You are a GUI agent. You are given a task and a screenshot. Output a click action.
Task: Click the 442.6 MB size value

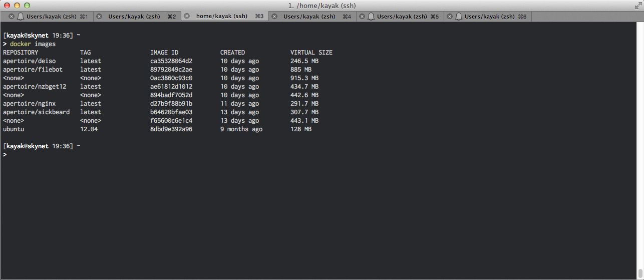point(304,95)
